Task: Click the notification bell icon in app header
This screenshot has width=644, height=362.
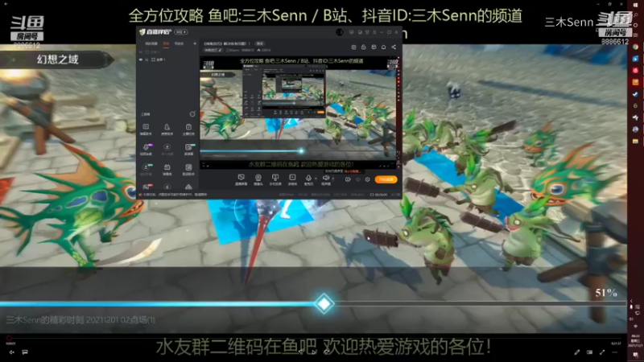Action: click(384, 47)
